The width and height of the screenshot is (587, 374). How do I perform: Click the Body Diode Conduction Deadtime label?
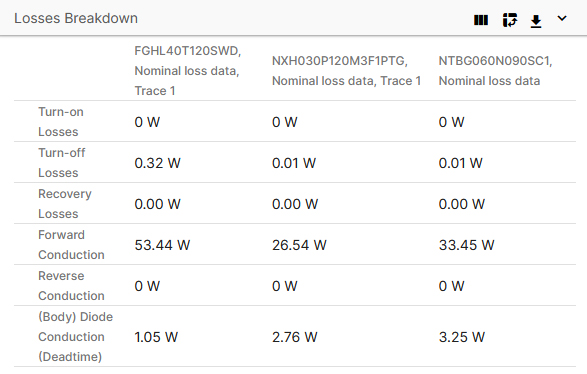coord(75,337)
